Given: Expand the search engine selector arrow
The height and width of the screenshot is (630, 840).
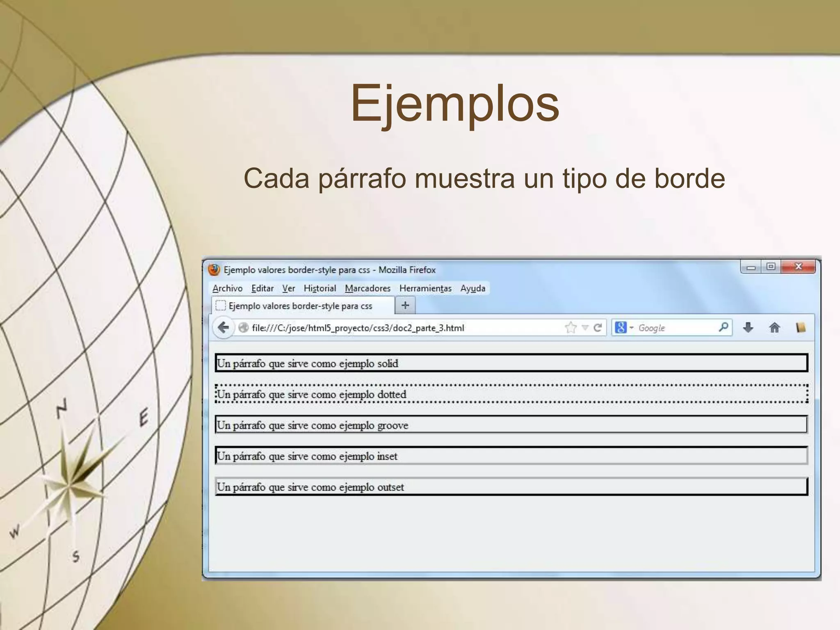Looking at the screenshot, I should coord(631,328).
